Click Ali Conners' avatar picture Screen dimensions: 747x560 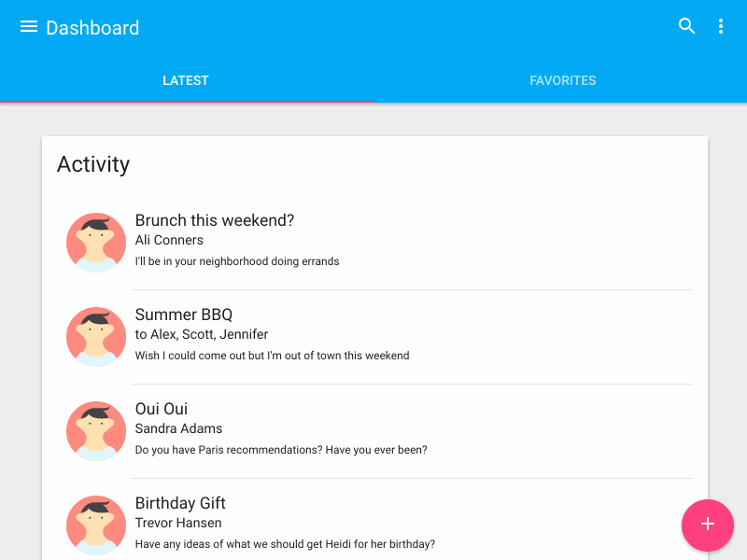[95, 242]
